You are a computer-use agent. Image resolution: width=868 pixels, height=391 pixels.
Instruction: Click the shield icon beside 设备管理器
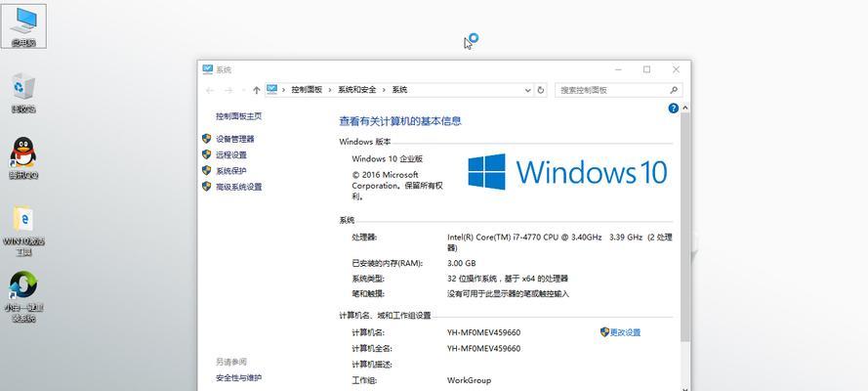click(x=206, y=139)
